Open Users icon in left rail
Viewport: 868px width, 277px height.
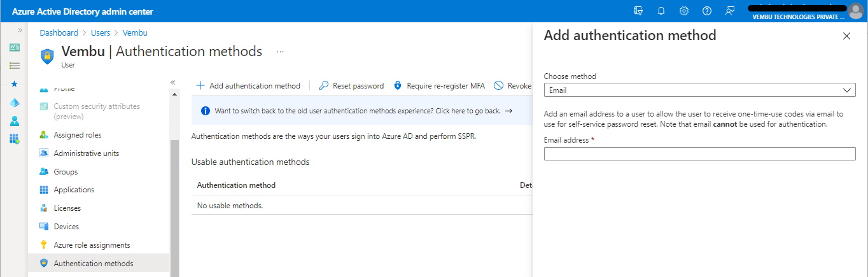click(15, 121)
